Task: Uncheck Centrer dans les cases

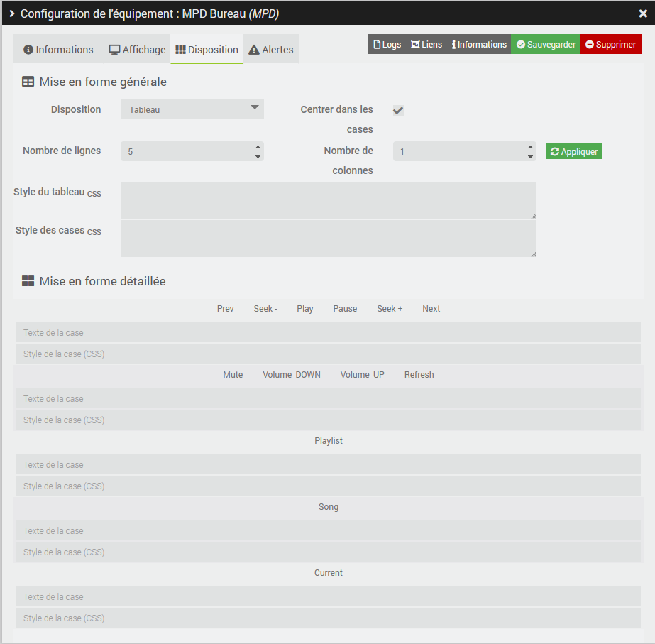Action: (398, 110)
